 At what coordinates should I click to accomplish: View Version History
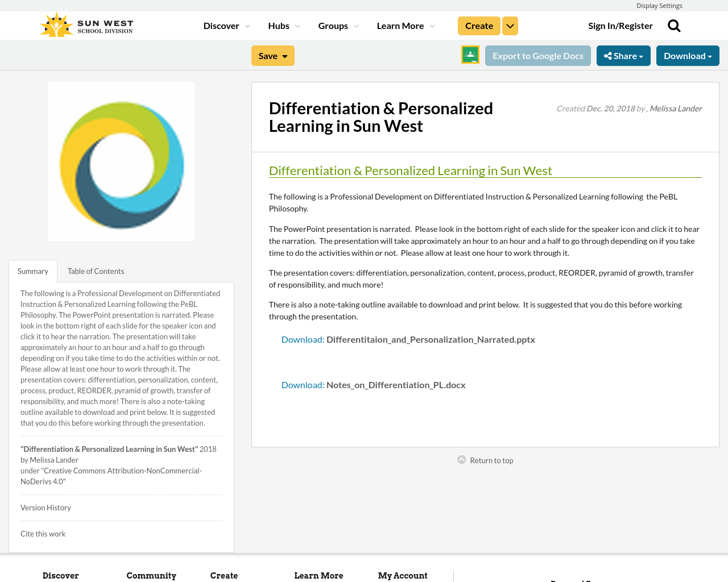(x=45, y=507)
